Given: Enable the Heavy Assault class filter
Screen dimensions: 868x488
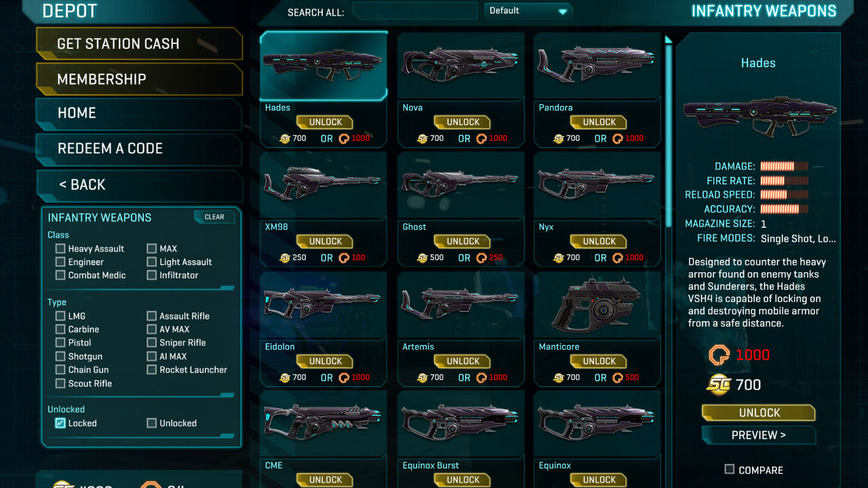Looking at the screenshot, I should tap(60, 249).
